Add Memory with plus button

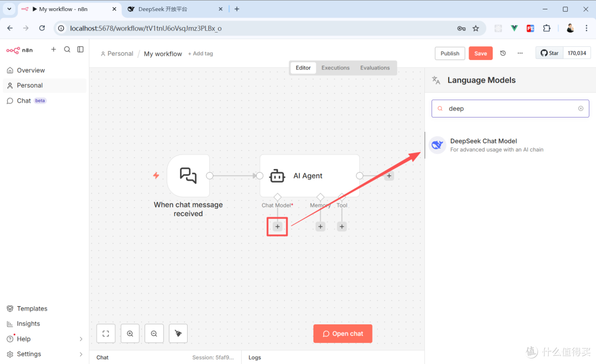pyautogui.click(x=321, y=227)
